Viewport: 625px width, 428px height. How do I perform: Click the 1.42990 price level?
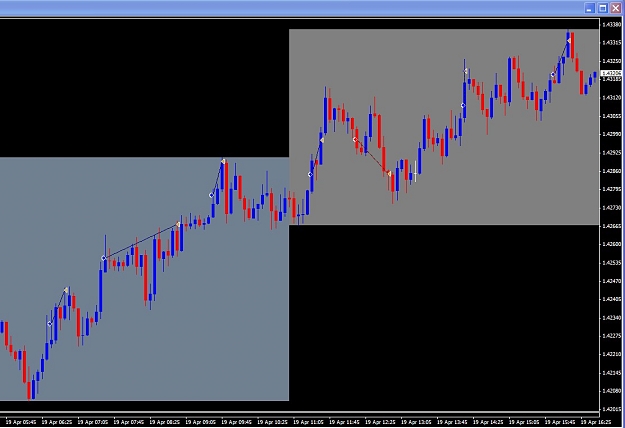(x=611, y=134)
